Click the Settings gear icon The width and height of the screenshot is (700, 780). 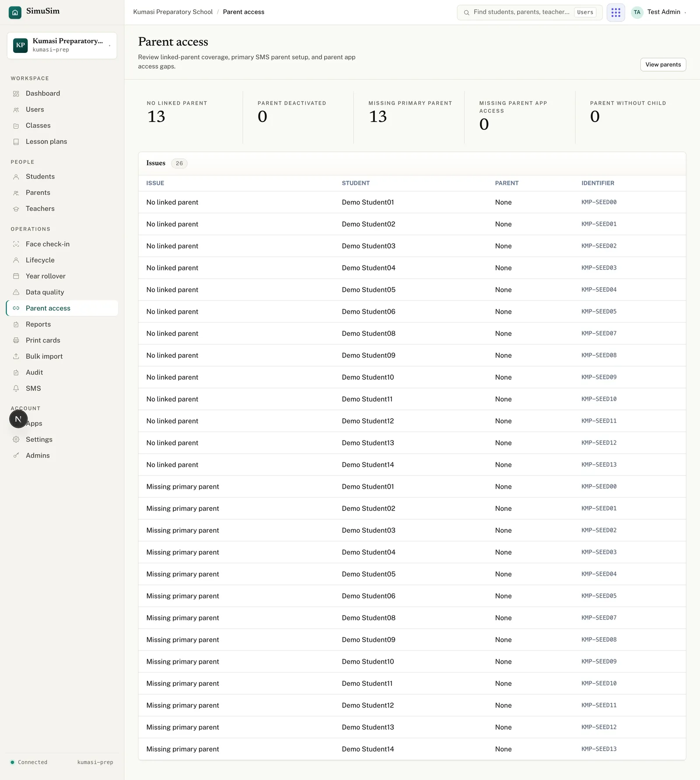point(16,440)
